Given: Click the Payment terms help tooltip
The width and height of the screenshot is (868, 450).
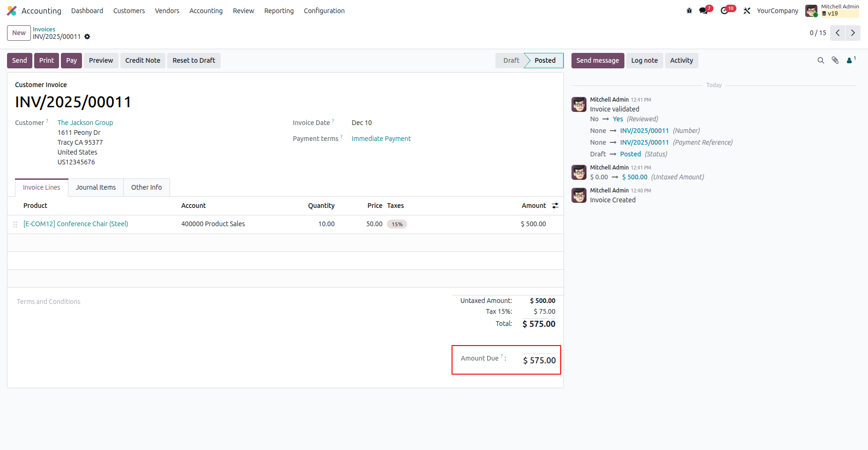Looking at the screenshot, I should click(x=341, y=136).
